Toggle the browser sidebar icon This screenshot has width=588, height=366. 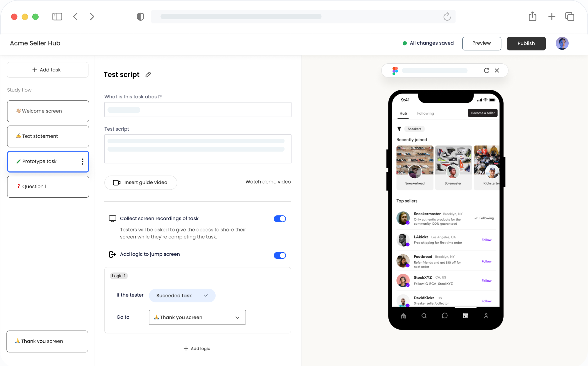point(57,17)
